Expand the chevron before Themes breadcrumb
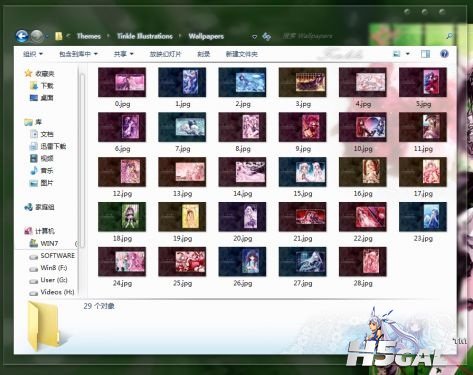 (x=68, y=36)
